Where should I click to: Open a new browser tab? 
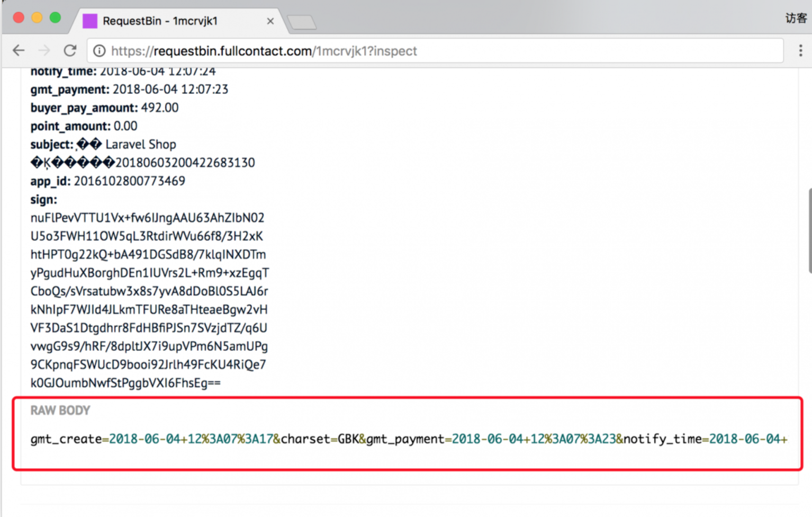pyautogui.click(x=301, y=22)
